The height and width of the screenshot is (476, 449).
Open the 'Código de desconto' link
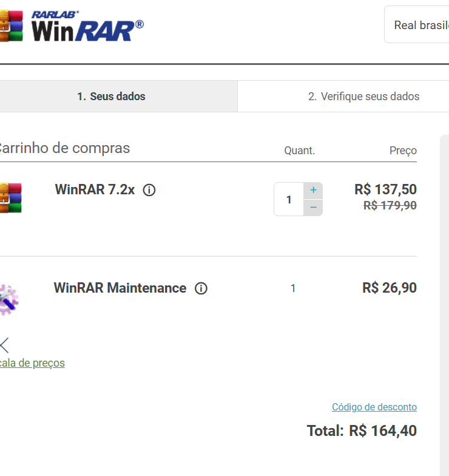tap(374, 407)
